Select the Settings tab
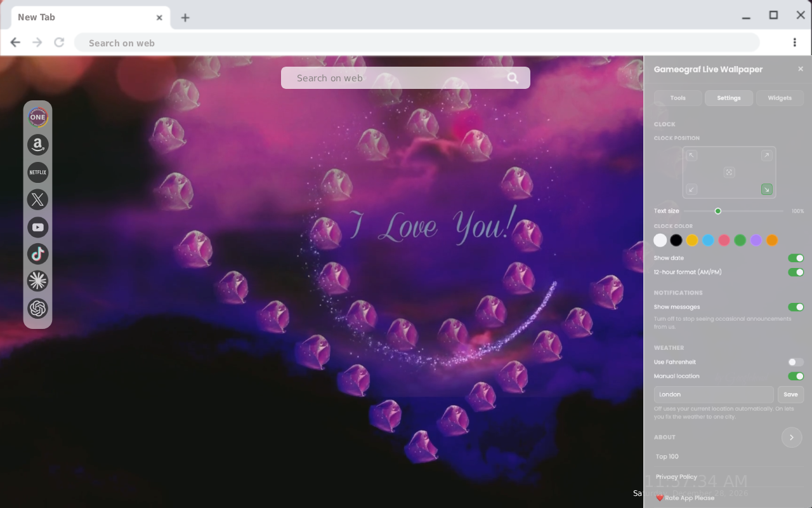The image size is (812, 508). [728, 98]
